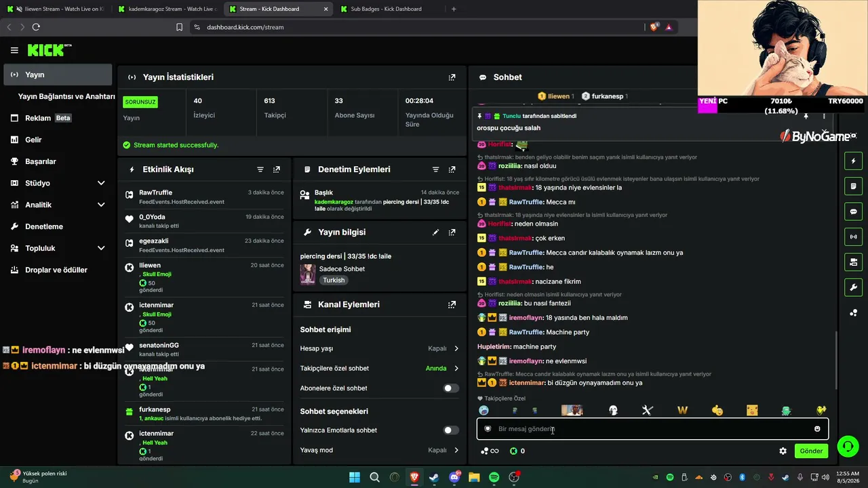Screen dimensions: 868x488
Task: Open Steam from the taskbar
Action: point(434,477)
